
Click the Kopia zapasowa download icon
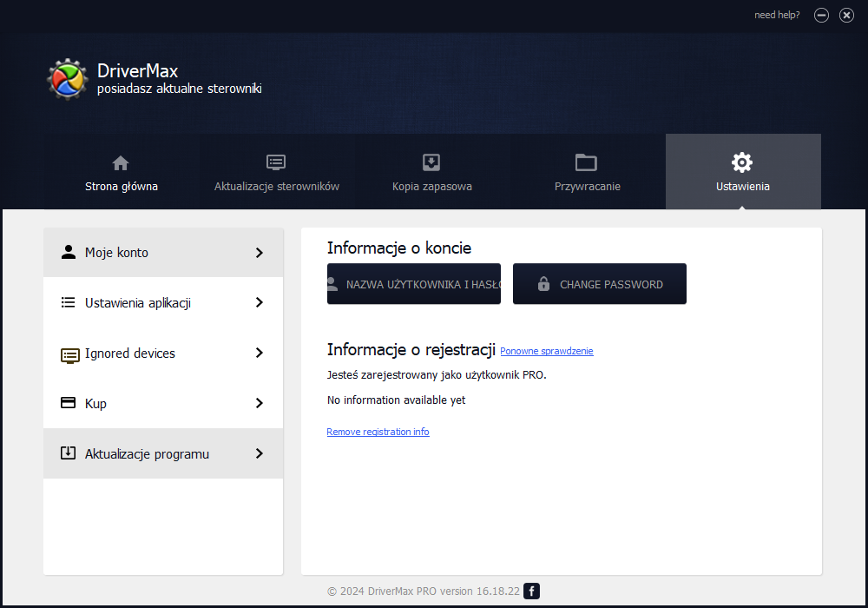(431, 162)
